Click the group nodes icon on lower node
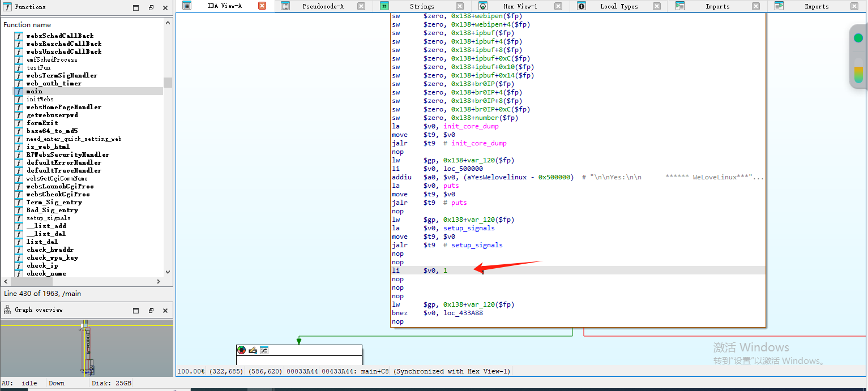The height and width of the screenshot is (391, 868). click(263, 350)
